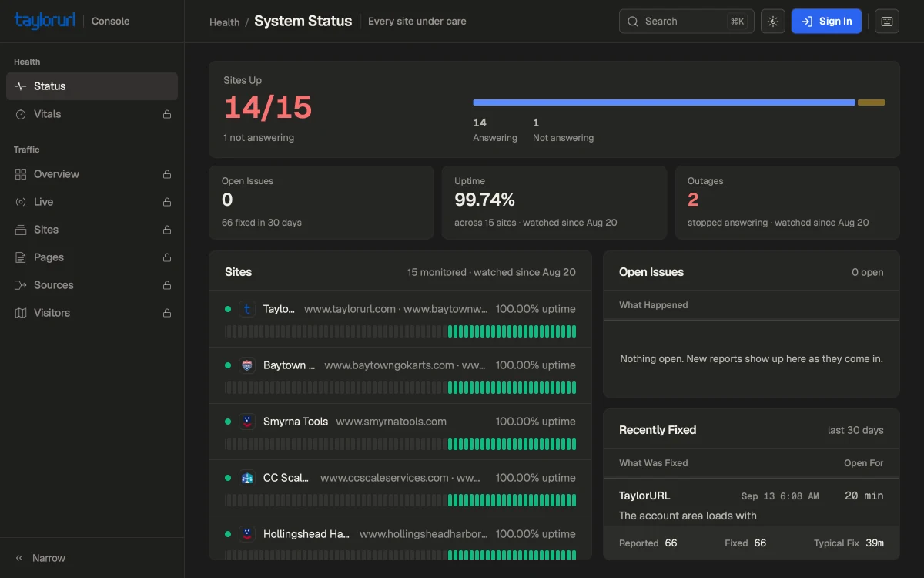This screenshot has height=578, width=924.
Task: Click www.baytowngokarts.com address
Action: pos(389,365)
